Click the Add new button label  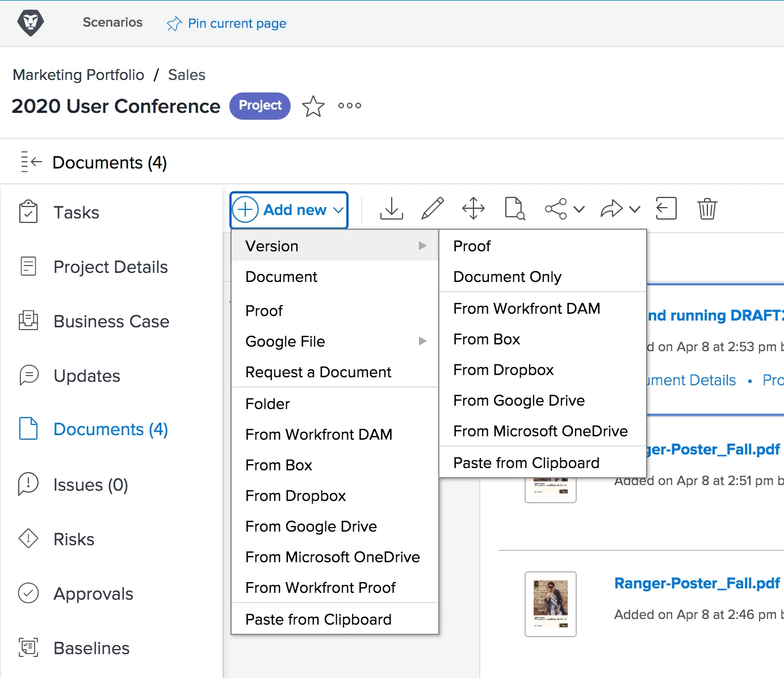click(295, 210)
